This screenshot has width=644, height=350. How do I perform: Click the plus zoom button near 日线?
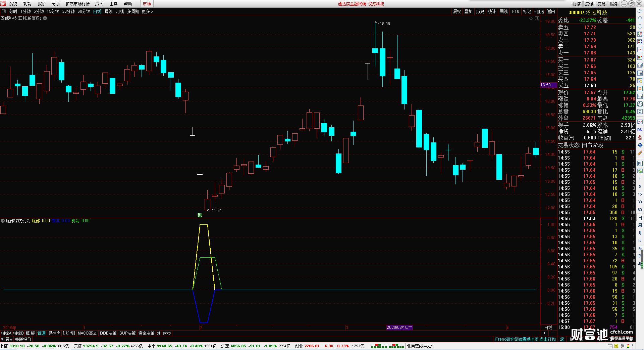(544, 333)
